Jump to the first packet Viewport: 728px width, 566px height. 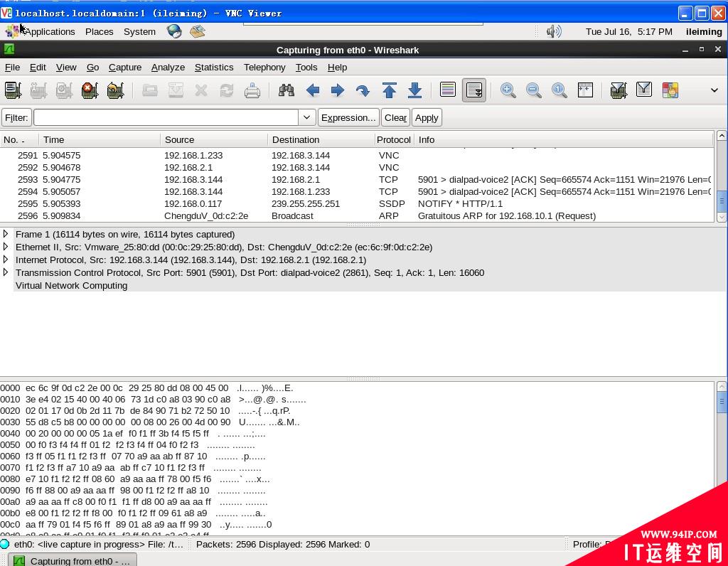(x=389, y=90)
